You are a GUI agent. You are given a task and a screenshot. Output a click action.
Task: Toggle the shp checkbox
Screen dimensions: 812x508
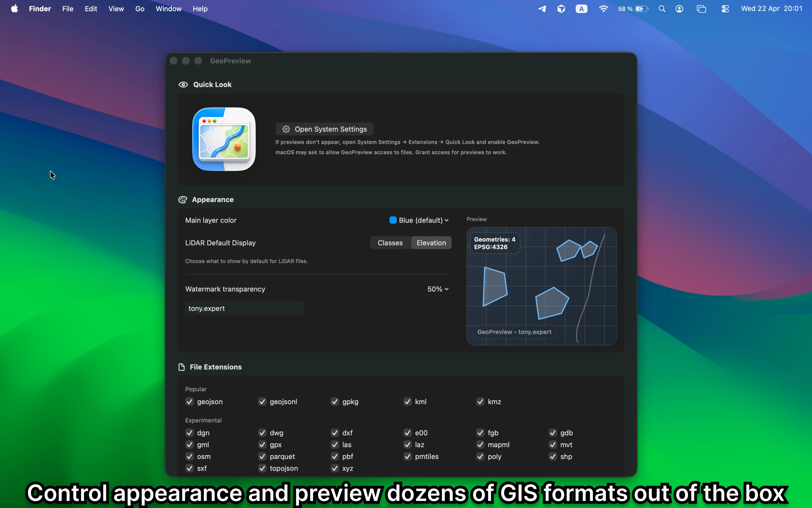pyautogui.click(x=553, y=456)
